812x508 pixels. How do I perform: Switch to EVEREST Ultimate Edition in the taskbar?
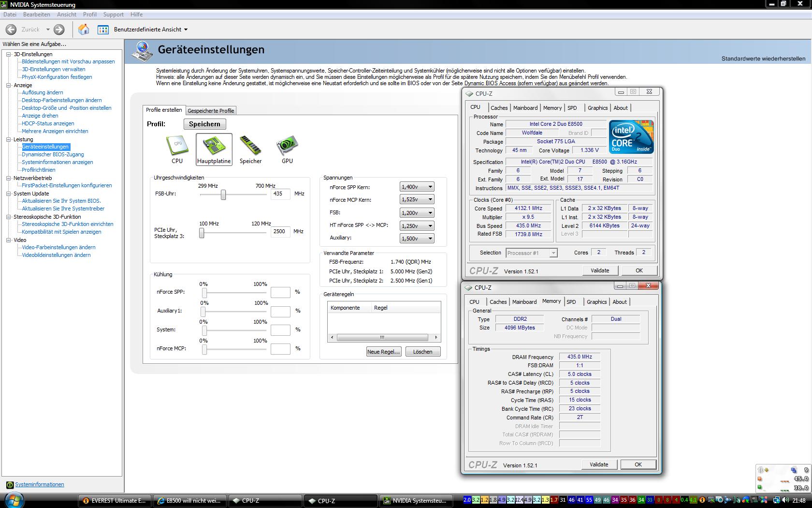tap(115, 501)
